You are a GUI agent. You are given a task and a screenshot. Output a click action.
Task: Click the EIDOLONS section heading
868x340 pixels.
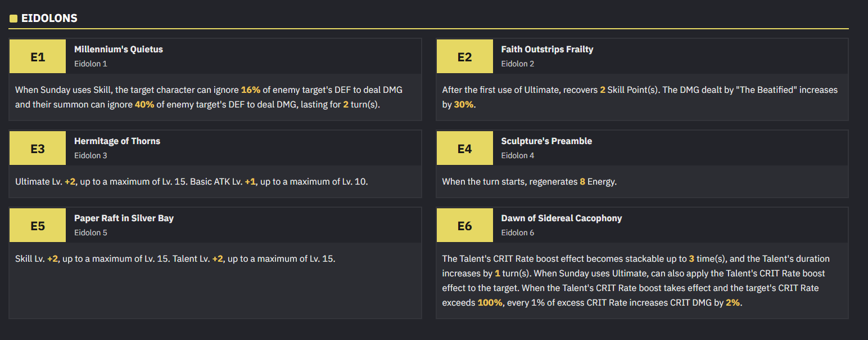click(49, 19)
